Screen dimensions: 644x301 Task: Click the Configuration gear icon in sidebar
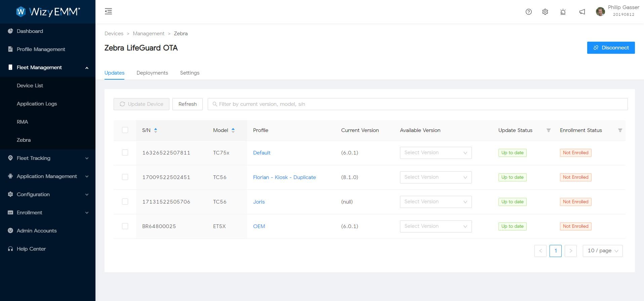[10, 194]
